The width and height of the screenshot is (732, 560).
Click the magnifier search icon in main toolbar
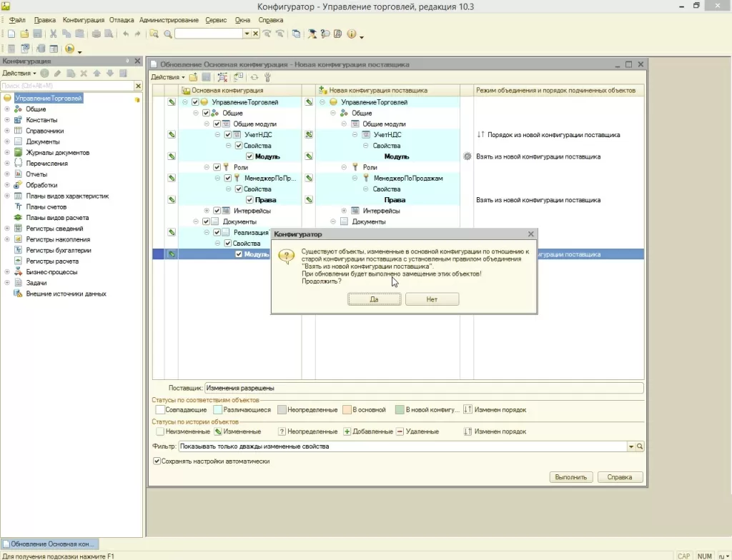pos(167,34)
